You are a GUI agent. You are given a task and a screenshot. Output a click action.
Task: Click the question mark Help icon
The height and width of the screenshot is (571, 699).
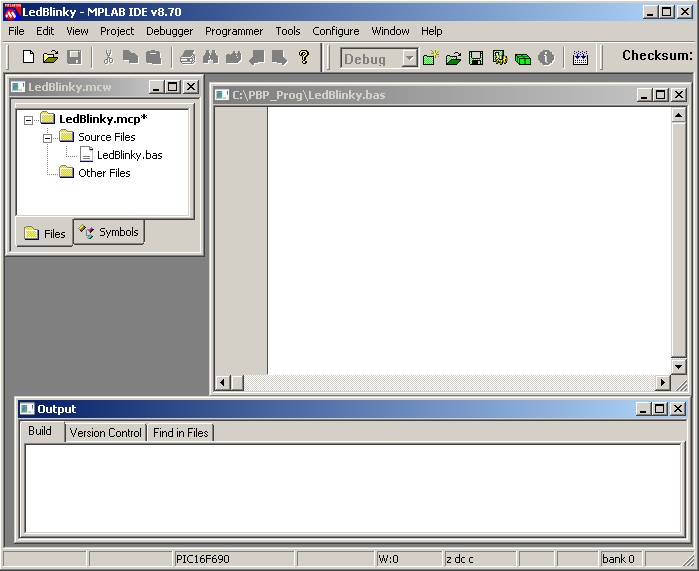[x=304, y=58]
